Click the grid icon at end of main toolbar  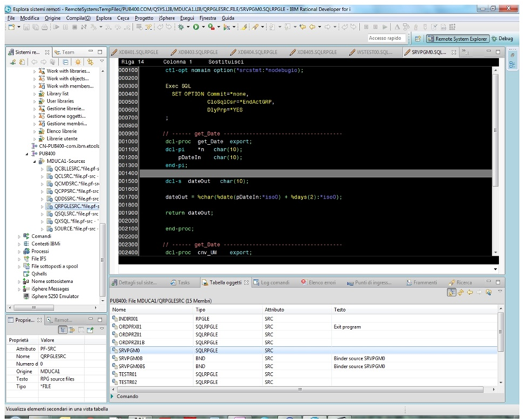tap(452, 27)
